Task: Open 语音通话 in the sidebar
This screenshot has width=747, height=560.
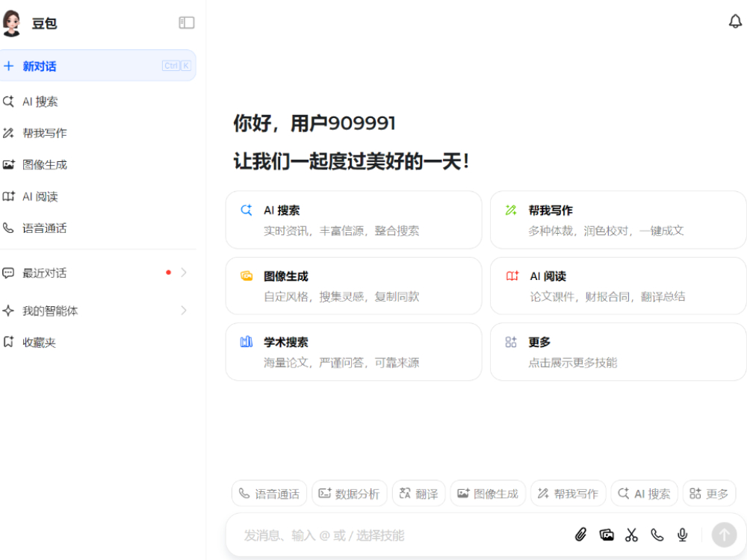Action: [x=97, y=228]
